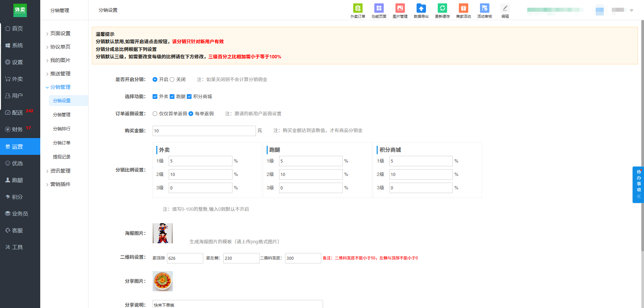Toggle the 外卖 function checkbox

coord(155,97)
